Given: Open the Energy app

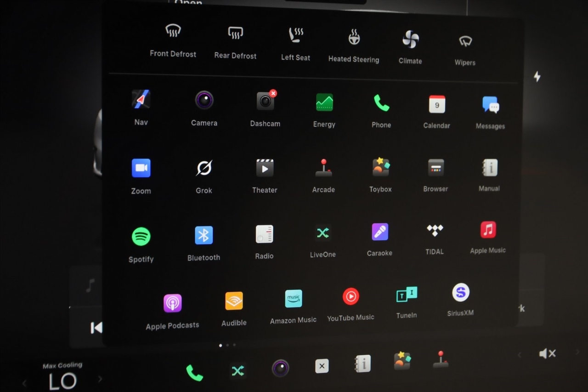Looking at the screenshot, I should 324,102.
